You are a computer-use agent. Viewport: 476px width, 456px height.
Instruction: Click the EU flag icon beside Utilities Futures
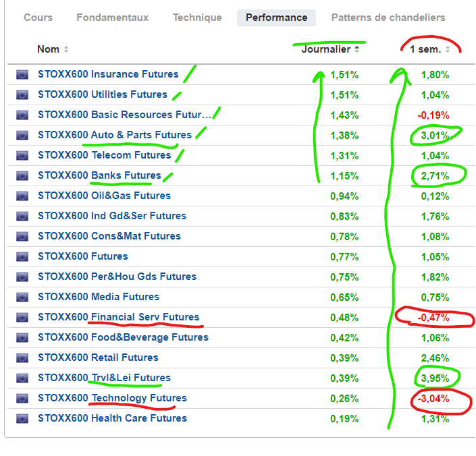tap(22, 95)
